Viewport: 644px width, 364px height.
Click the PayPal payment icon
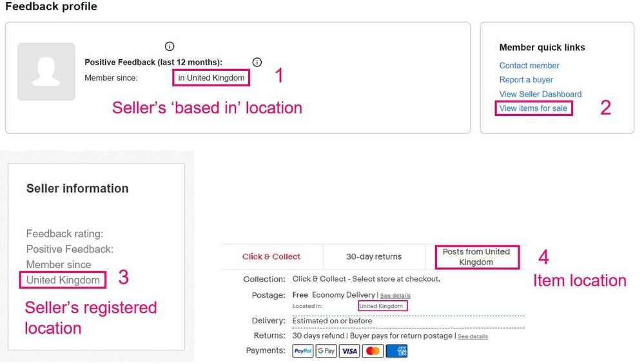tap(302, 351)
